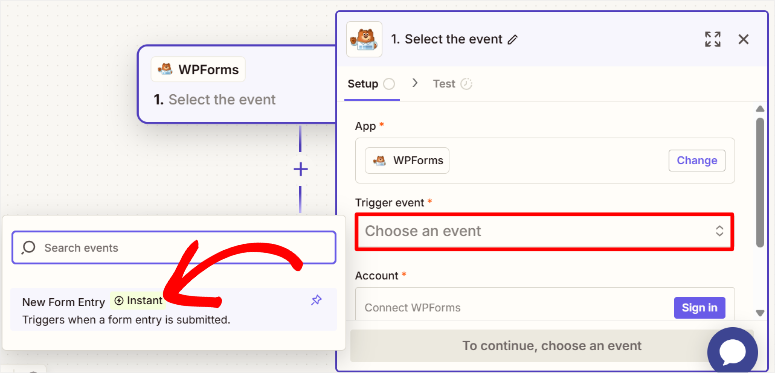Screen dimensions: 775x373
Task: Click the Instant badge on New Form Entry
Action: click(138, 300)
